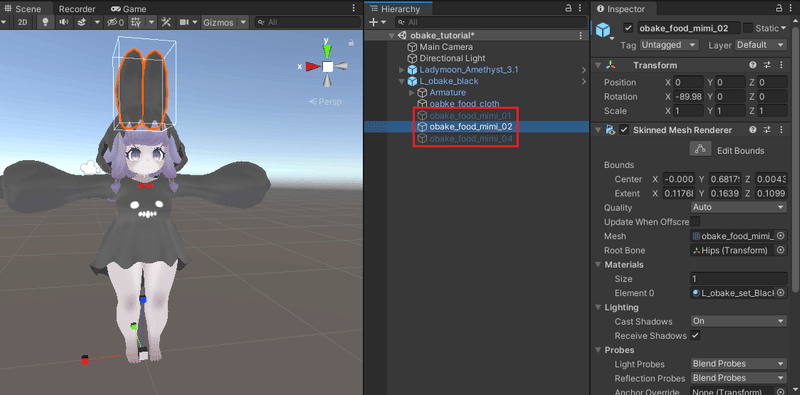This screenshot has width=800, height=395.
Task: Toggle scene lighting with the lightbulb icon
Action: (x=45, y=22)
